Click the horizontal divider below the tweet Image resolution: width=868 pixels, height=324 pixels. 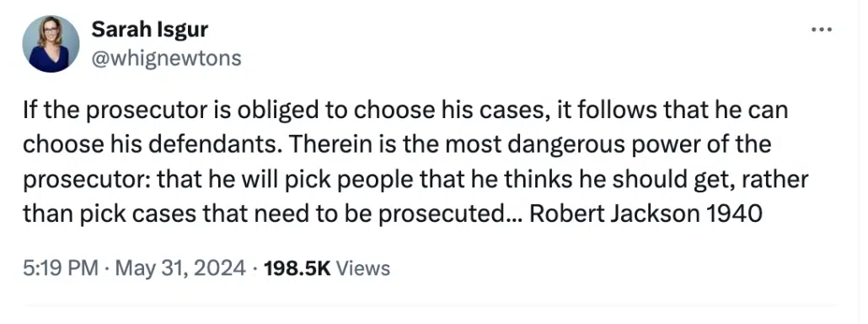coord(429,305)
